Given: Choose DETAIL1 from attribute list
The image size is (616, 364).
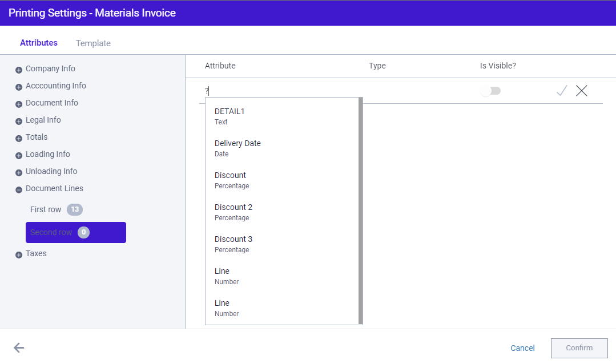Looking at the screenshot, I should pos(282,116).
